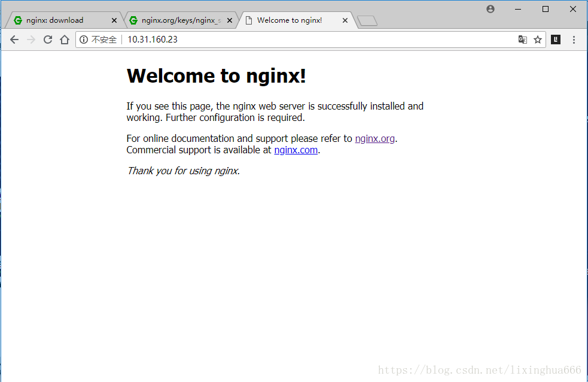Screen dimensions: 588x382
Task: Open the browser home page
Action: (65, 40)
